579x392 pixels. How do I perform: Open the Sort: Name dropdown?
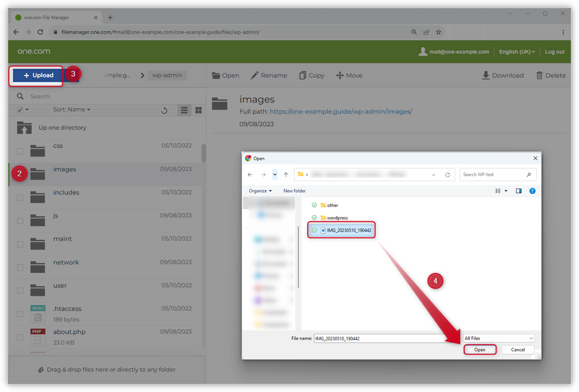click(71, 109)
